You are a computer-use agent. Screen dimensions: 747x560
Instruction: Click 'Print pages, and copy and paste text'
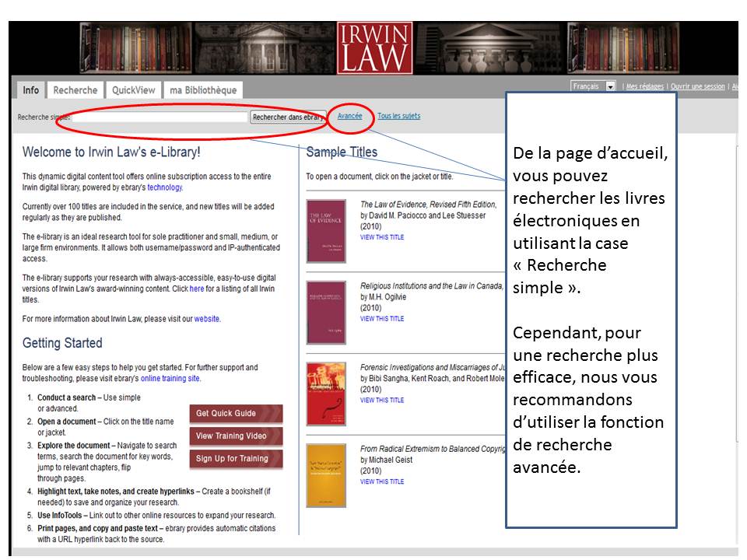pyautogui.click(x=98, y=528)
